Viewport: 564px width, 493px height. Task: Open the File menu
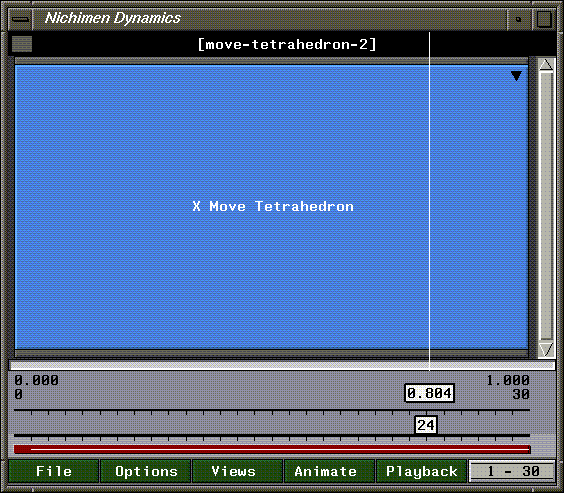click(54, 471)
